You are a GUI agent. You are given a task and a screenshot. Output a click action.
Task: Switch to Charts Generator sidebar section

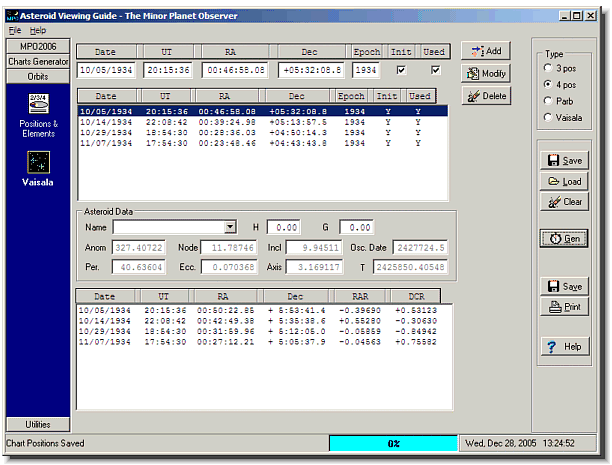point(38,62)
